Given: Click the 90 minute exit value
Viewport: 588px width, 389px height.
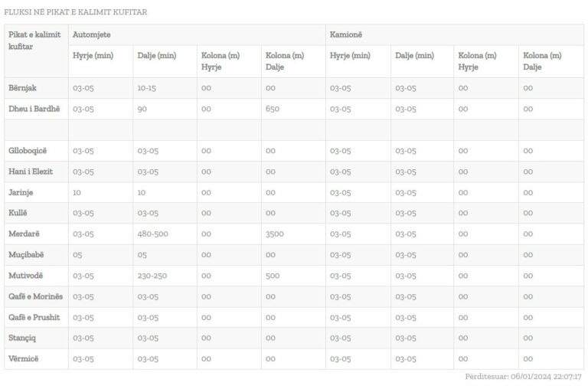Looking at the screenshot, I should 142,109.
